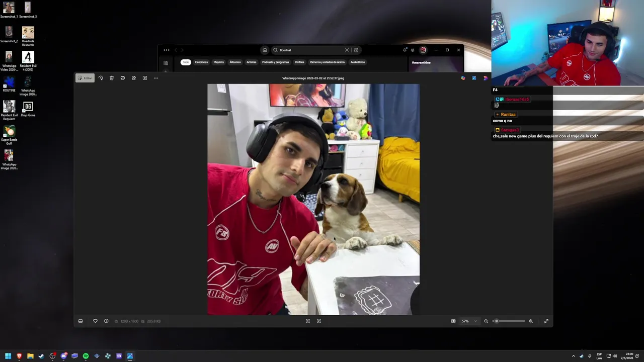Select the Perfiles filter in Spotify
The image size is (644, 362).
[x=299, y=62]
